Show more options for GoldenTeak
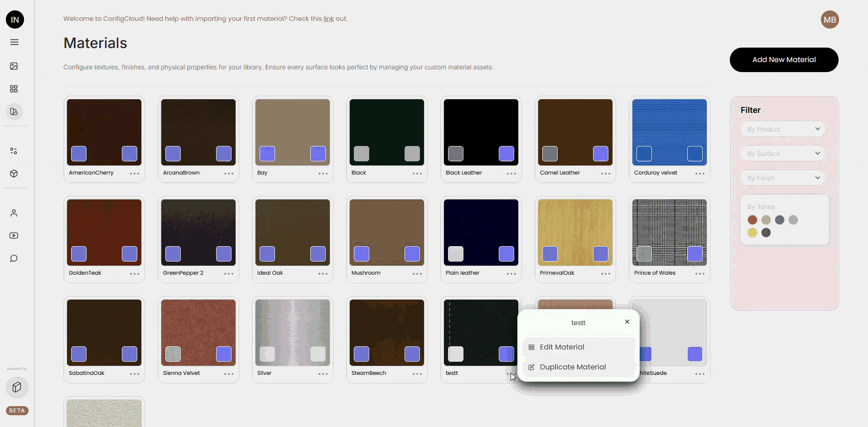Screen dimensions: 868x427 [135, 274]
